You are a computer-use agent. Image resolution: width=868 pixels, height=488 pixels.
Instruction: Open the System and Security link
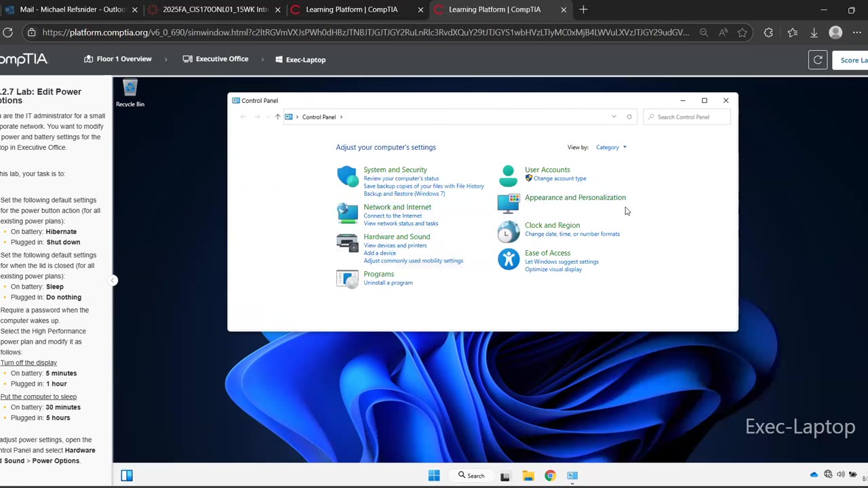point(395,169)
